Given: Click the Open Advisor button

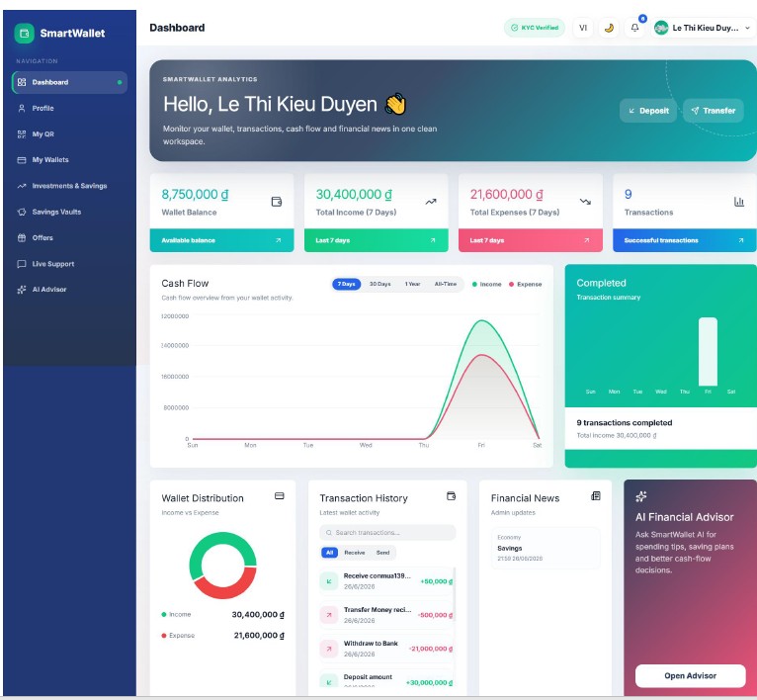Looking at the screenshot, I should point(690,675).
